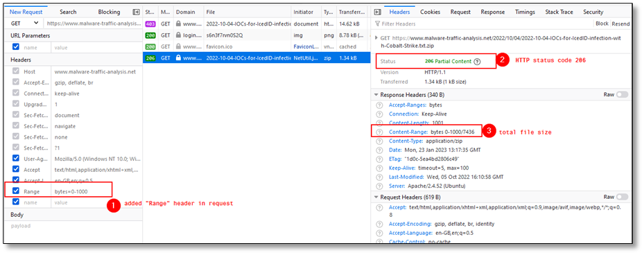Open help icon for Server header
The height and width of the screenshot is (255, 644).
379,186
